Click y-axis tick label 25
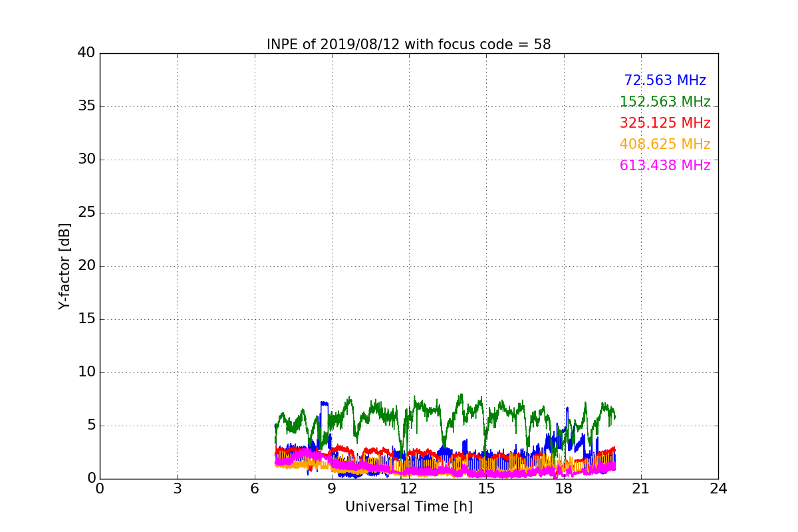 86,213
